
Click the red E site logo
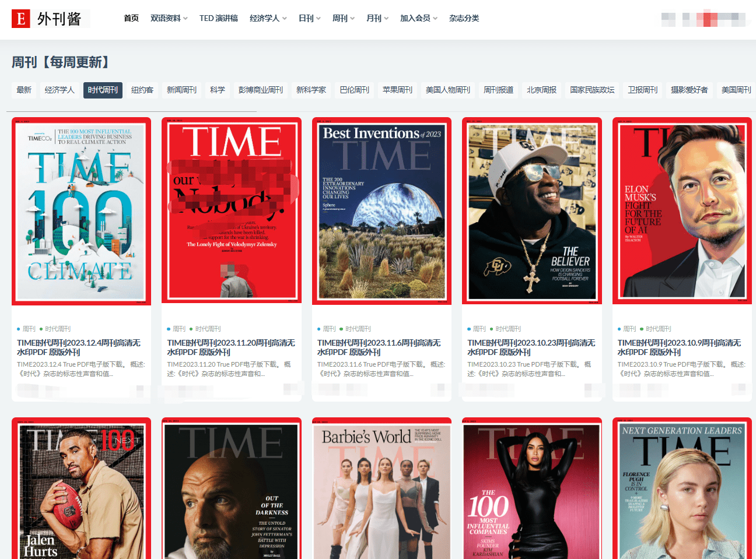(21, 19)
